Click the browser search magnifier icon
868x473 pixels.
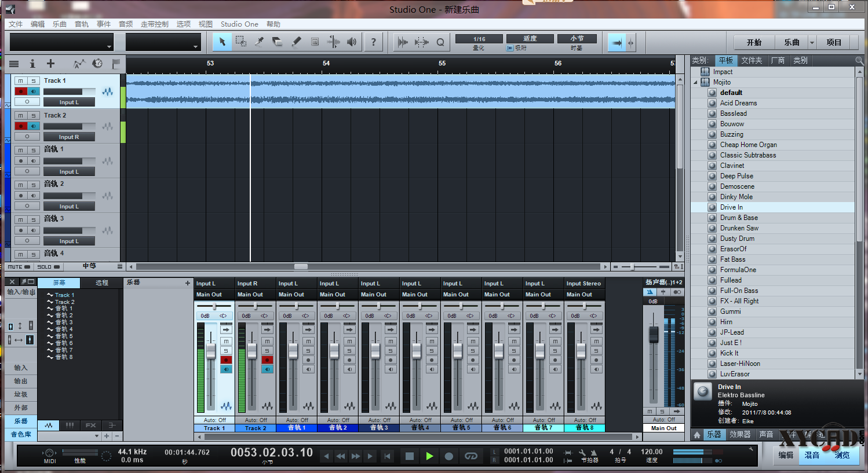coord(859,60)
